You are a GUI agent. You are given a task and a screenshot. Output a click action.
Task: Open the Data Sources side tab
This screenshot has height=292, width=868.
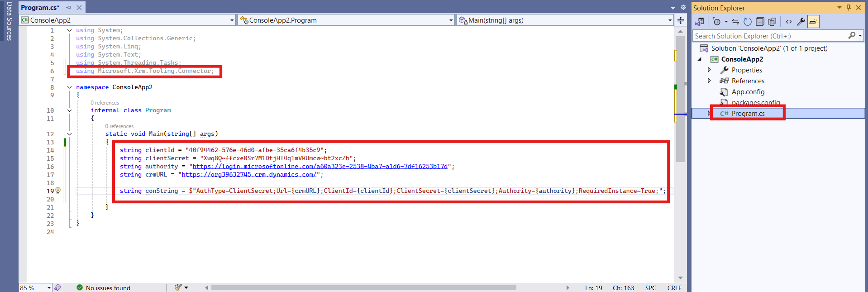pos(9,21)
